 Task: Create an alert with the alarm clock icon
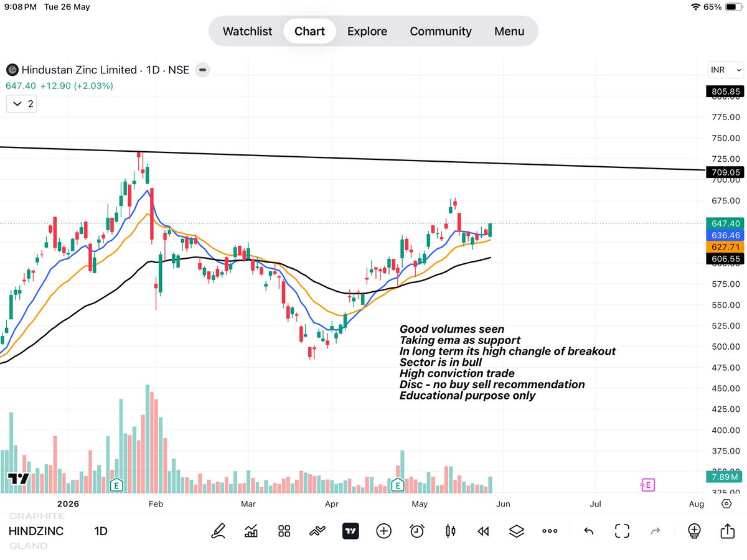[x=417, y=531]
